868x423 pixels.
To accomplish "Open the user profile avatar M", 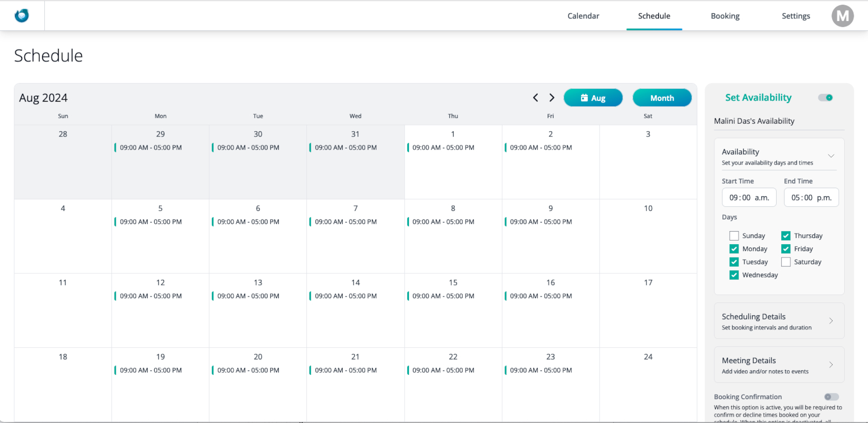I will [x=842, y=16].
